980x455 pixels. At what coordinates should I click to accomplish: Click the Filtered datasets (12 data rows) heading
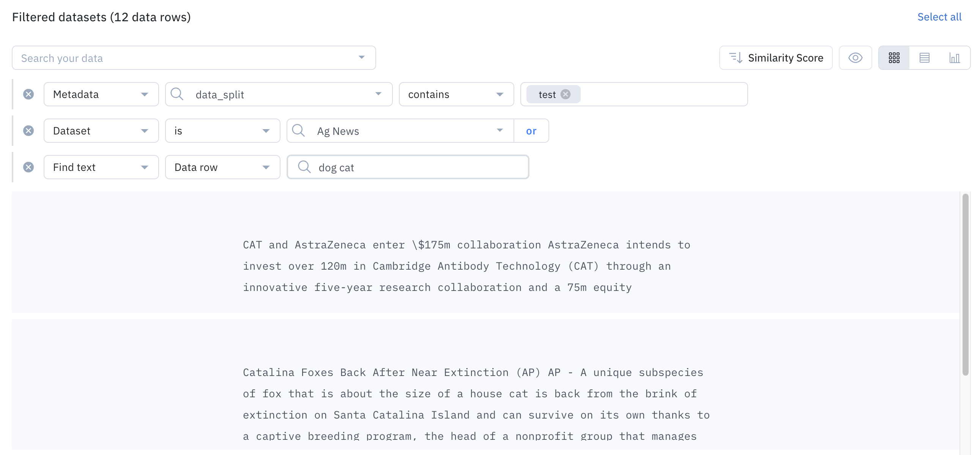[101, 17]
